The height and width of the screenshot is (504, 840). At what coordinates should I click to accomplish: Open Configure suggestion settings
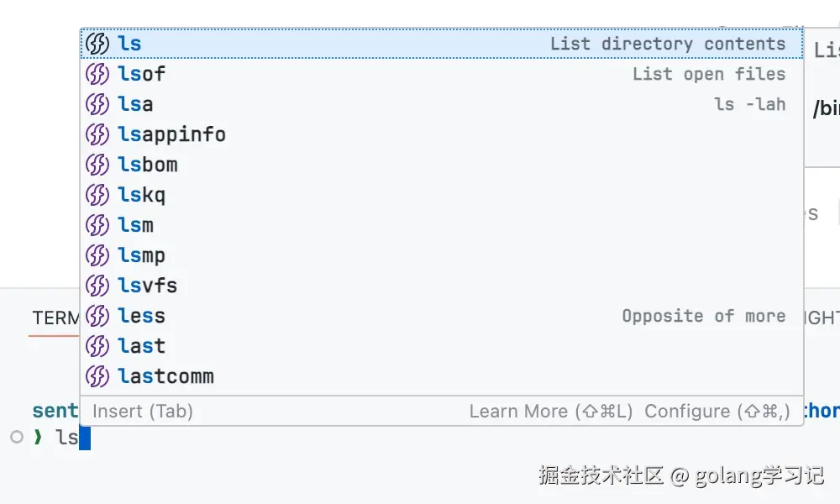(717, 412)
